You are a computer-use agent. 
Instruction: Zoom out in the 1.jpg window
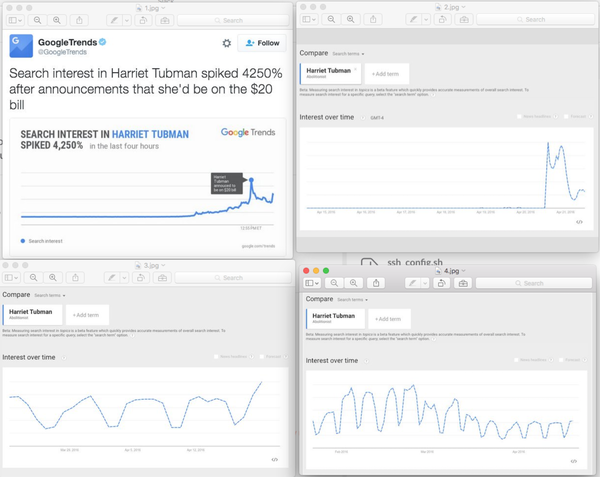(x=38, y=20)
